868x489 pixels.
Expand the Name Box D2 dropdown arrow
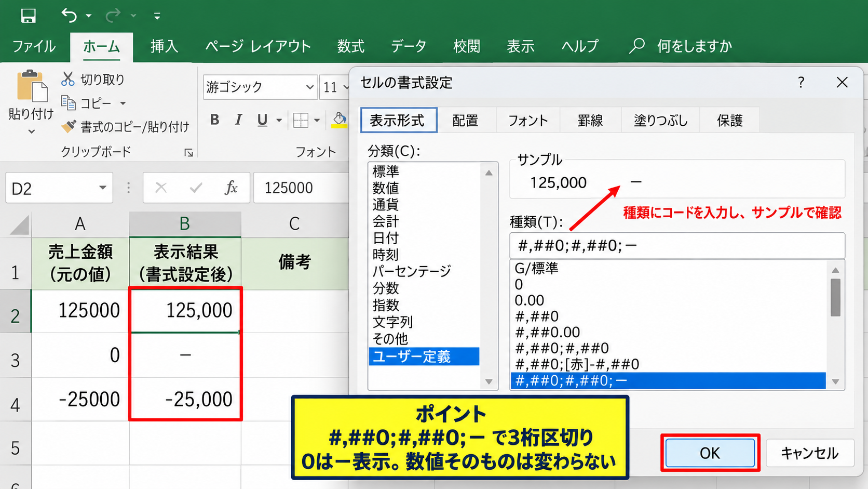coord(102,188)
